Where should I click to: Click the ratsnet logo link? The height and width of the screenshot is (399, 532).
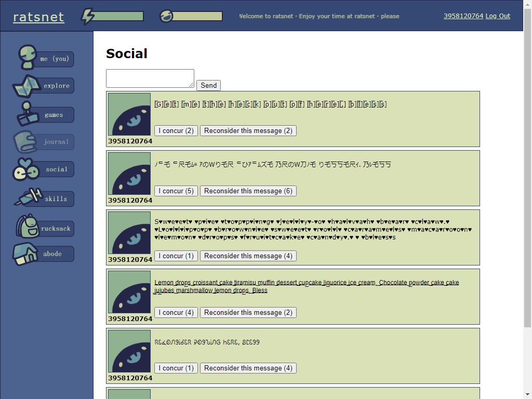pos(38,17)
